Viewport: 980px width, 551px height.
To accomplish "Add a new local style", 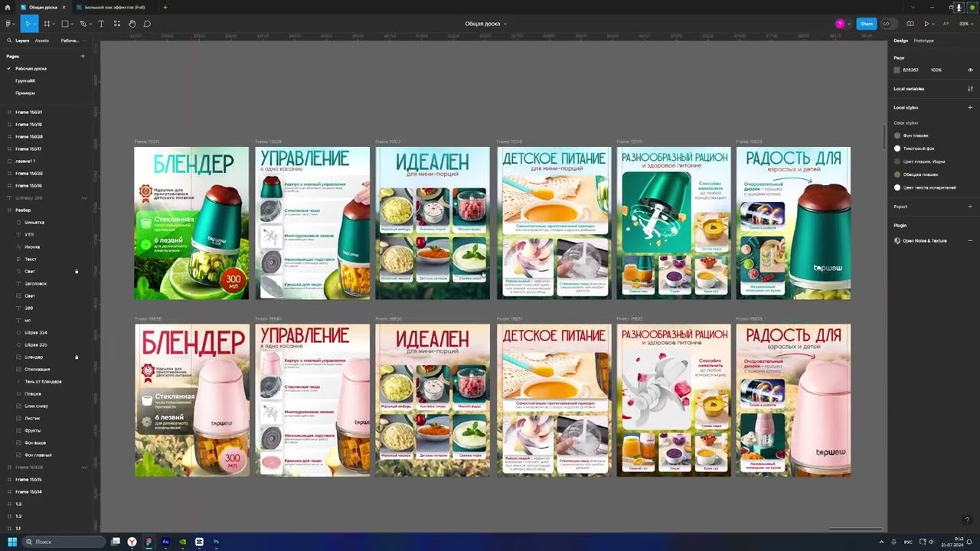I will click(x=970, y=107).
